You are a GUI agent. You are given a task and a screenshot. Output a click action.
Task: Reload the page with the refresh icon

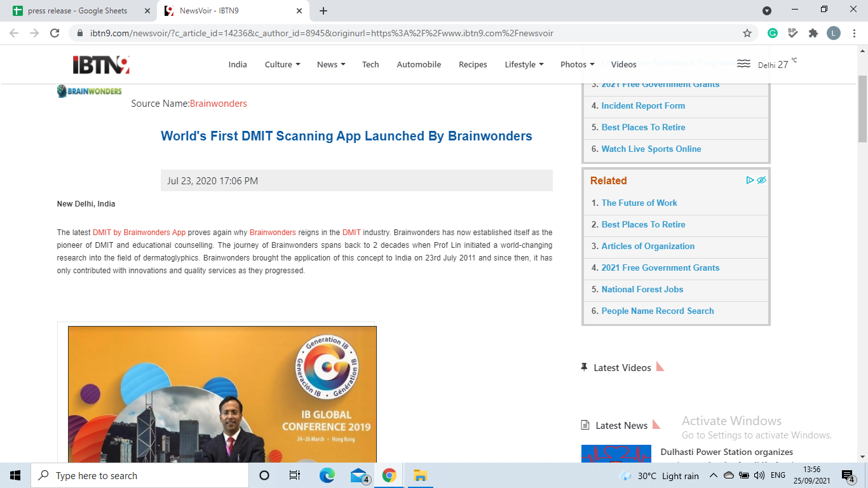(x=55, y=33)
